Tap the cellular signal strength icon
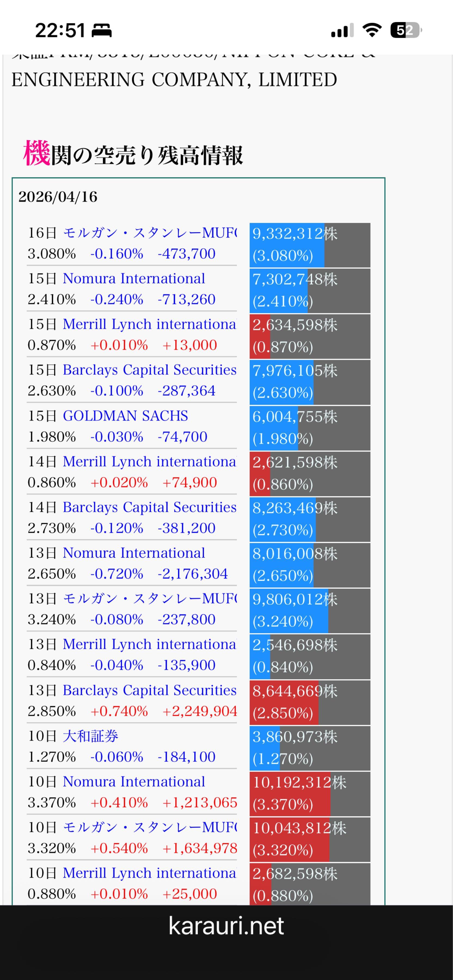453x980 pixels. [342, 30]
